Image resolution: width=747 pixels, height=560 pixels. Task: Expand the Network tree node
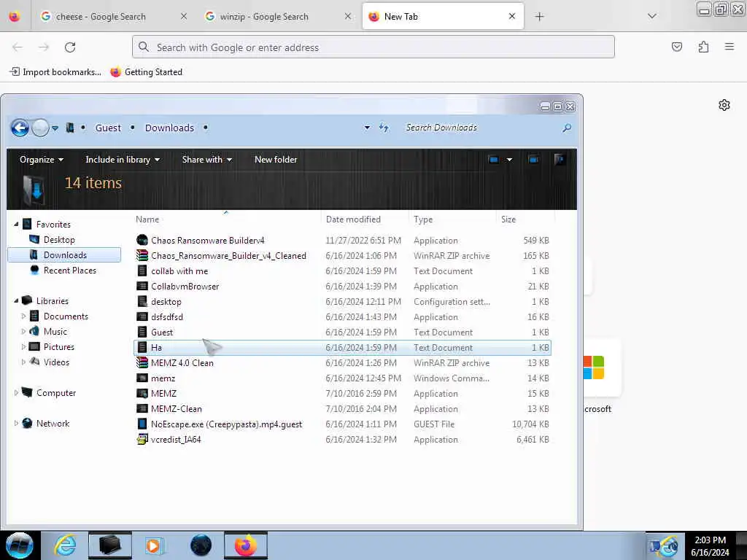click(16, 424)
